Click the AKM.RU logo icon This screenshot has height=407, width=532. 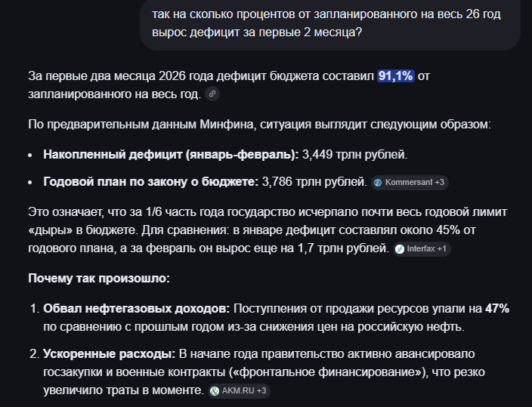pyautogui.click(x=215, y=391)
